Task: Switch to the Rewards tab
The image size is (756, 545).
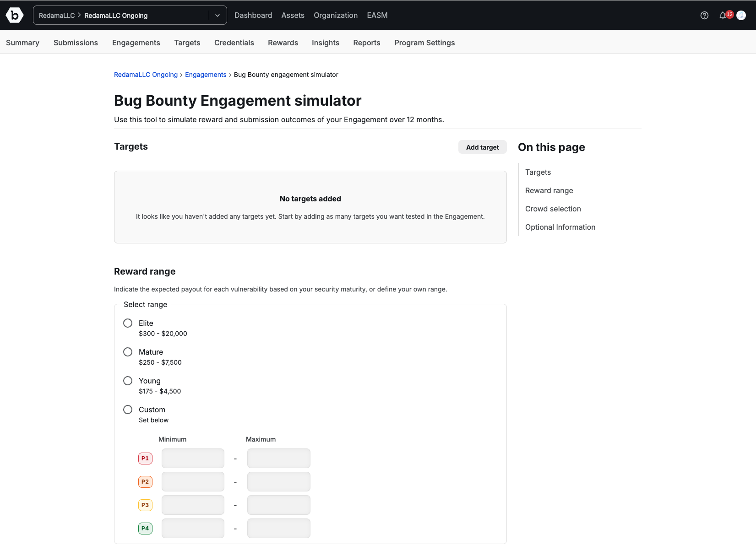Action: point(283,43)
